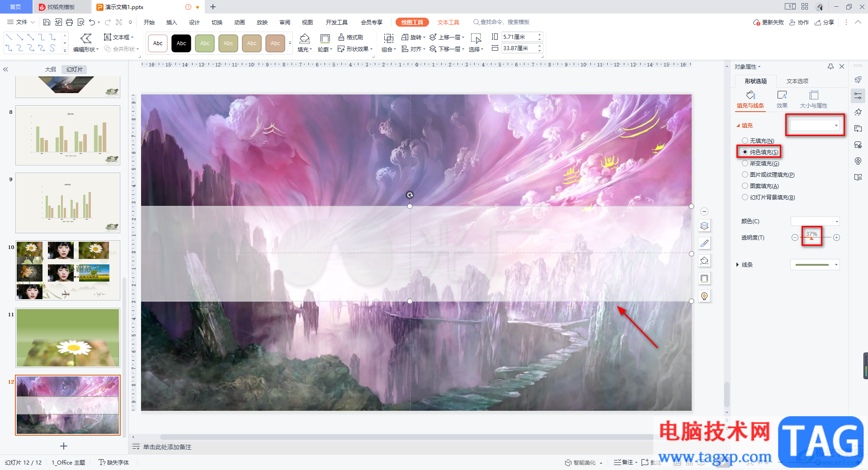Open the line style dropdown next to 线条
Screen dimensions: 868x470
click(815, 264)
